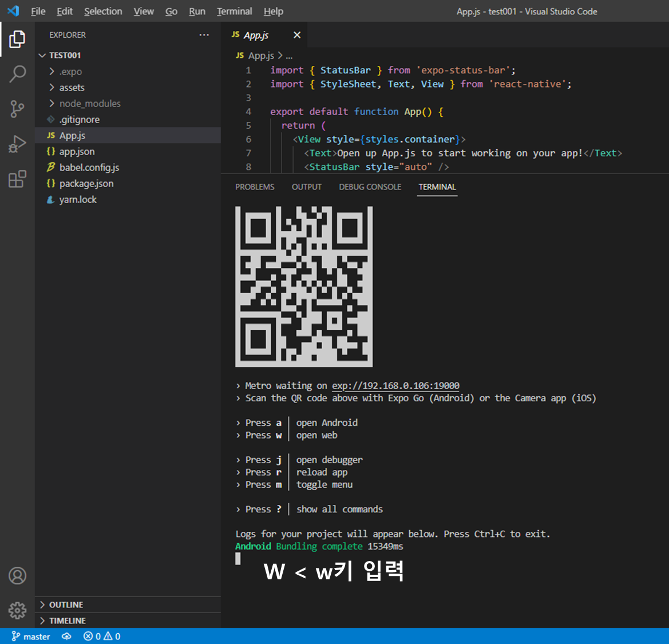This screenshot has height=644, width=669.
Task: Open .gitignore in the file tree
Action: pos(80,120)
